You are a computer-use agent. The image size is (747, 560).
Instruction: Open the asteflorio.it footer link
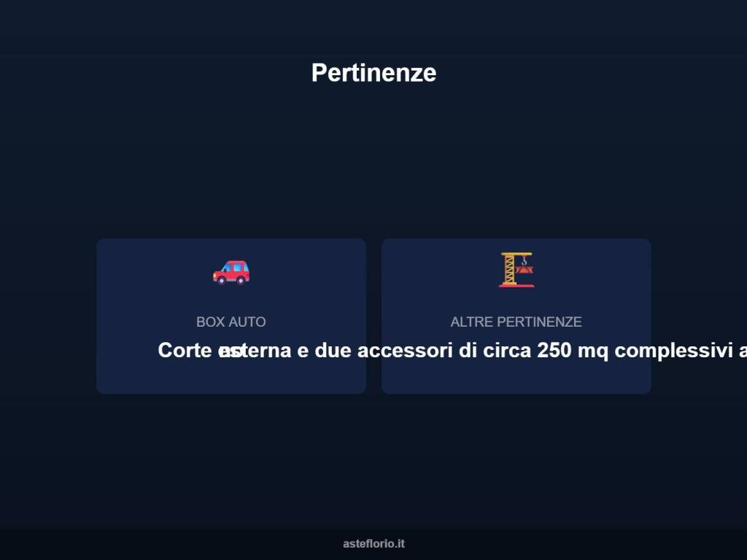coord(374,543)
